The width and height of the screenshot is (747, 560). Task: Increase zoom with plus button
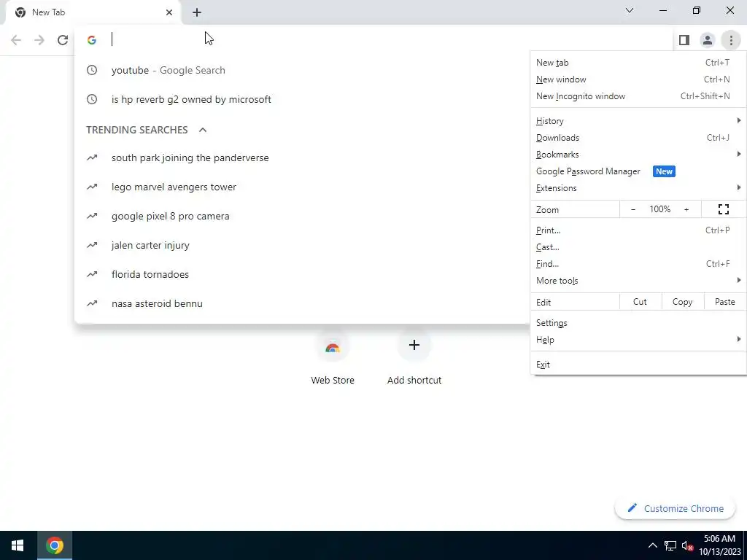[686, 209]
